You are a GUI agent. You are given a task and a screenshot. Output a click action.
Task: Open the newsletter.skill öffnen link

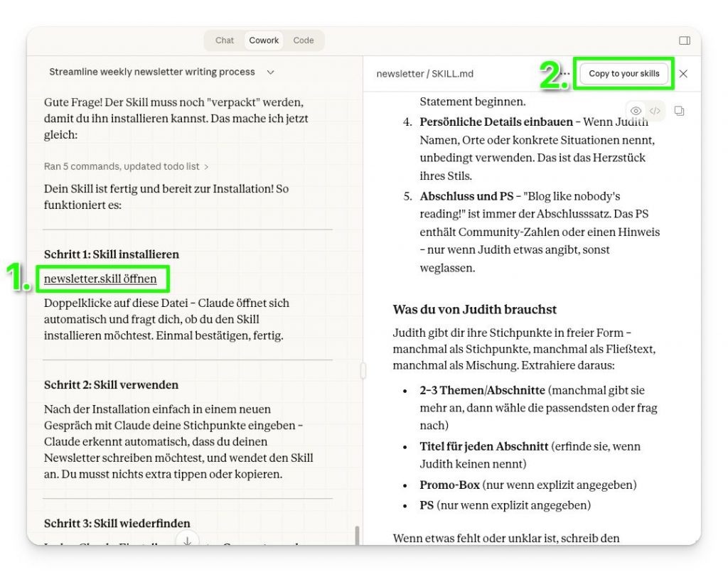point(100,279)
